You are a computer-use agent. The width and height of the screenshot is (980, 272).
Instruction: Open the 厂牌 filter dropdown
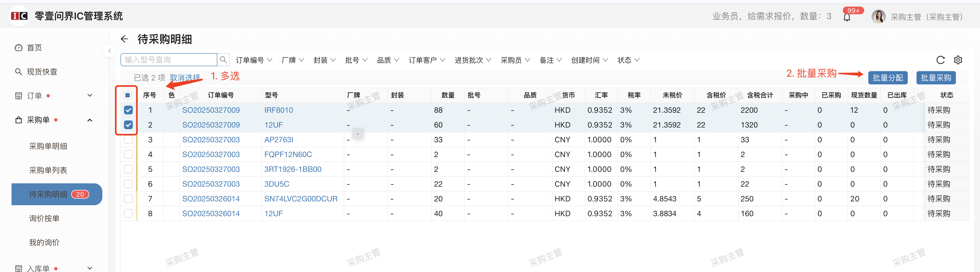coord(293,60)
